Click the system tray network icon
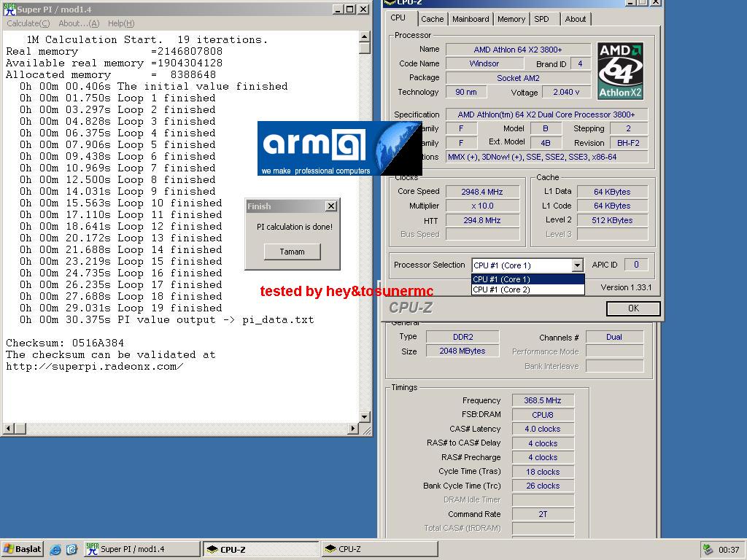747x560 pixels. [x=708, y=550]
